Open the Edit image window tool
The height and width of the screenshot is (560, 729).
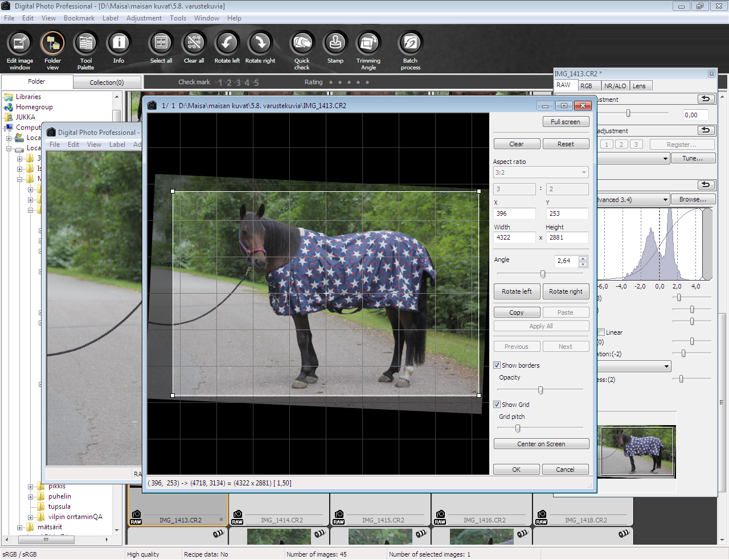click(20, 43)
